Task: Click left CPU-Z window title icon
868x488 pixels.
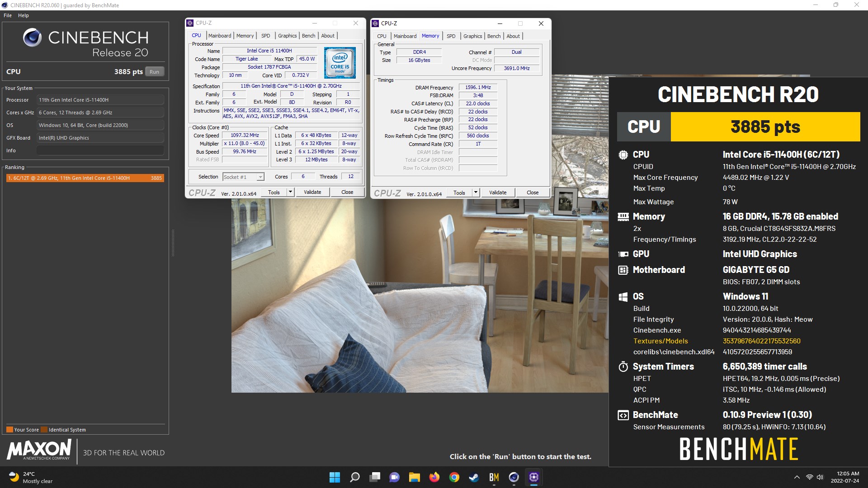Action: click(x=190, y=23)
